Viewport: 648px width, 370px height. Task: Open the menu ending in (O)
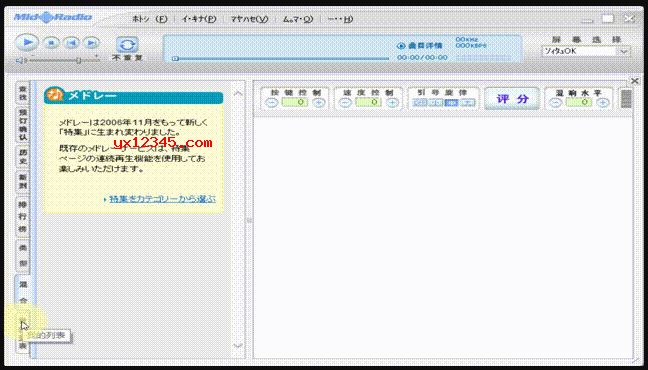tap(298, 19)
